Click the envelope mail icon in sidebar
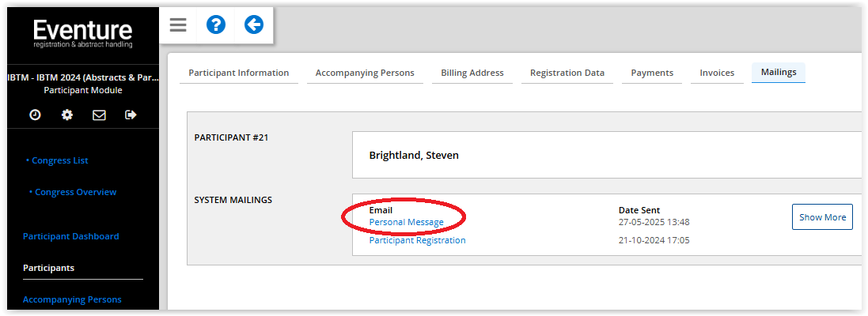 [99, 115]
